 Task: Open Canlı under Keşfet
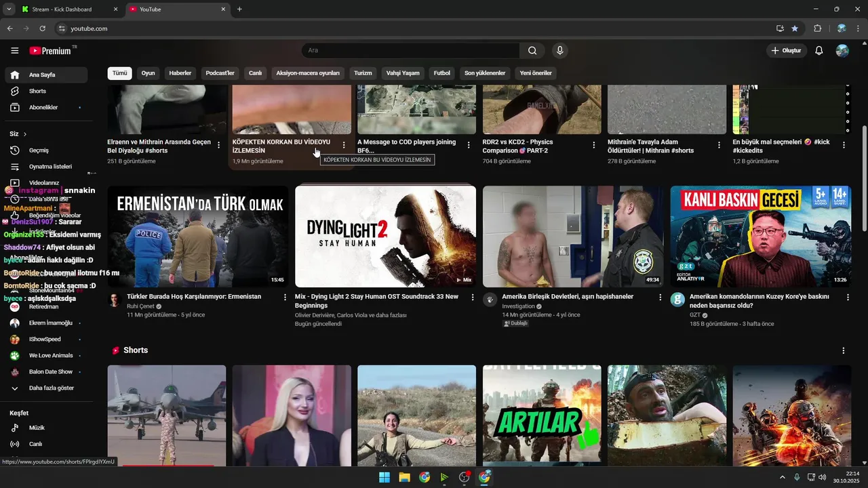click(x=46, y=444)
